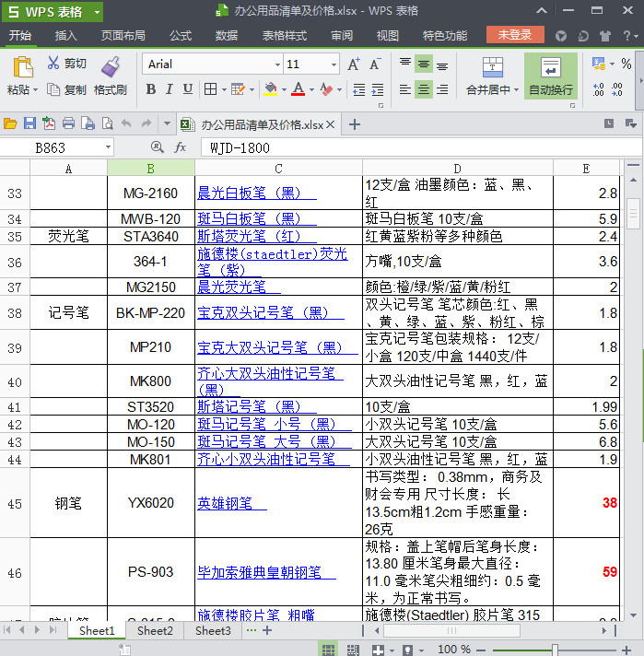Viewport: 644px width, 656px height.
Task: Increase indent of cell text
Action: click(378, 89)
